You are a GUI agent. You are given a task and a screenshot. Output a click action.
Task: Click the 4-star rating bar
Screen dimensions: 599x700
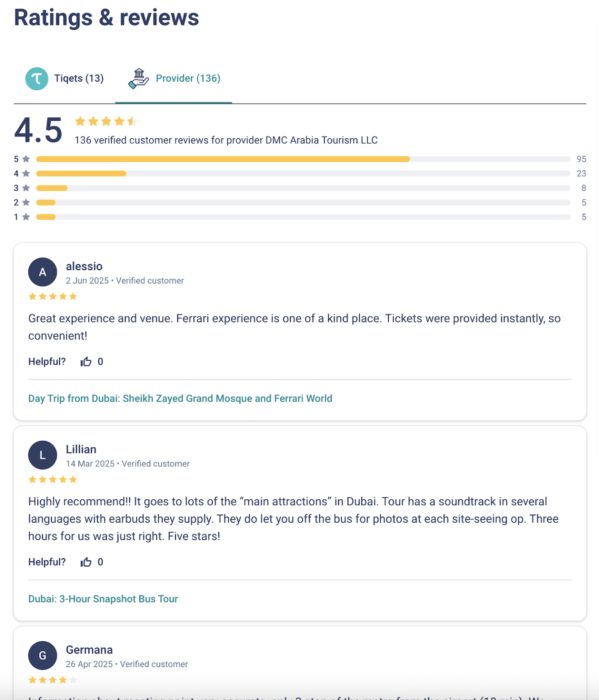(x=303, y=174)
